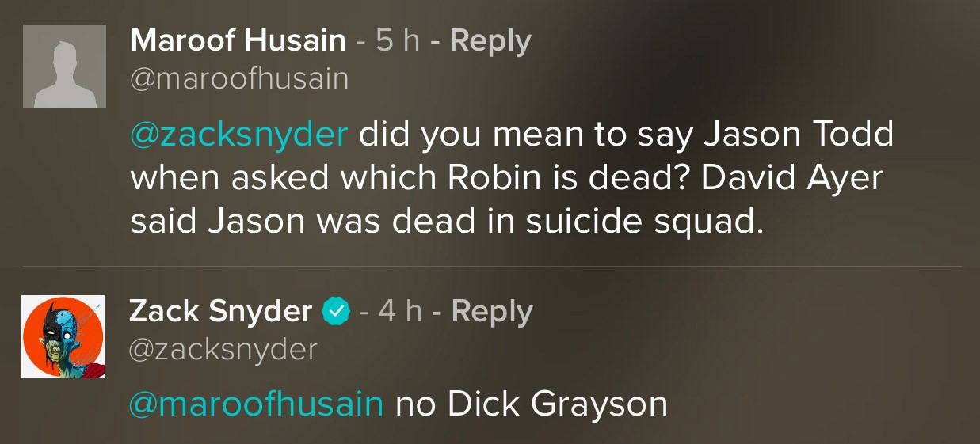The image size is (980, 444).
Task: Tap the gray @maroofhusain handle under the name
Action: coord(238,78)
